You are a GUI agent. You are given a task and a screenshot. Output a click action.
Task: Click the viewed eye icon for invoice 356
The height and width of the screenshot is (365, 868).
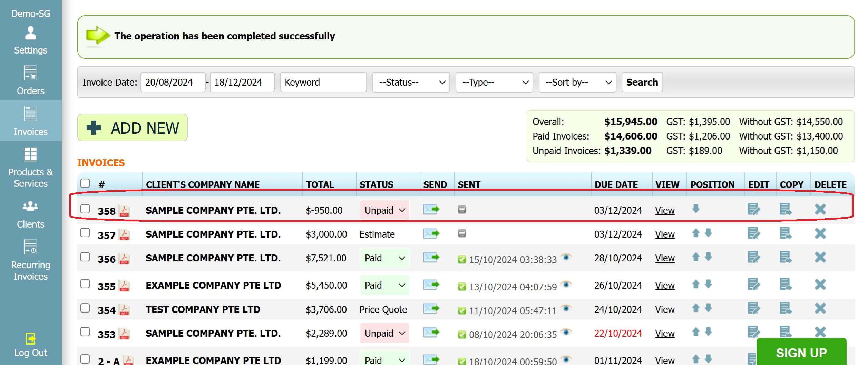(566, 257)
